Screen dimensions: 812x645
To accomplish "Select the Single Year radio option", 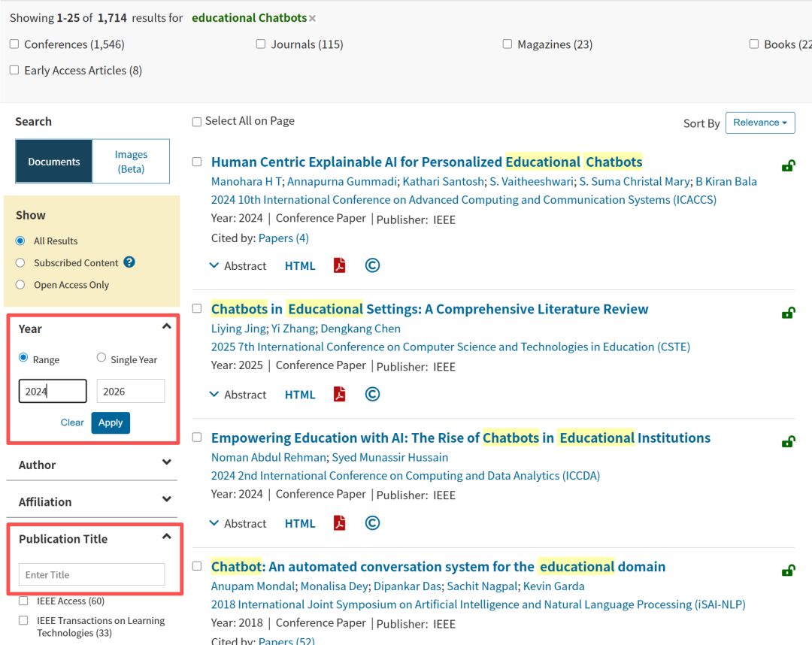I will 101,358.
